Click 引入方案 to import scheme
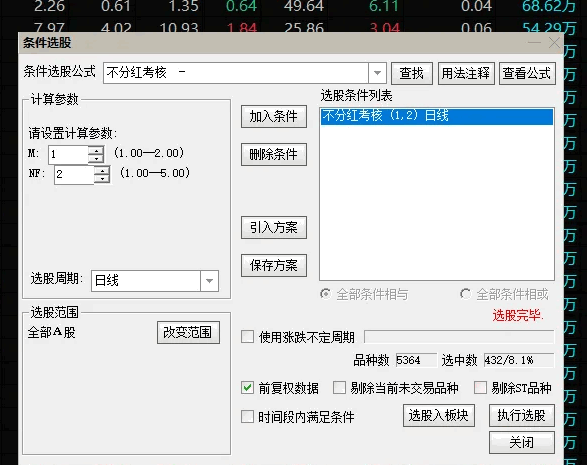The image size is (587, 465). coord(274,227)
